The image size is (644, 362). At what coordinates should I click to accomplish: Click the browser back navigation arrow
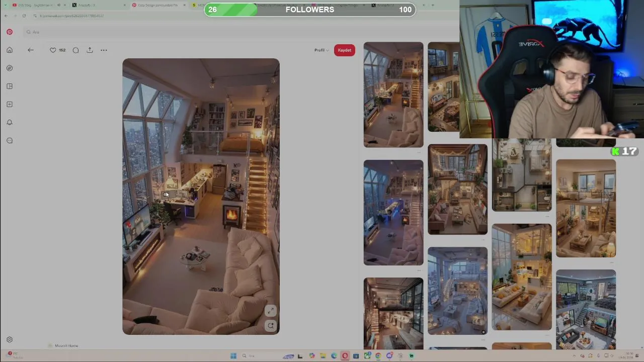click(6, 16)
